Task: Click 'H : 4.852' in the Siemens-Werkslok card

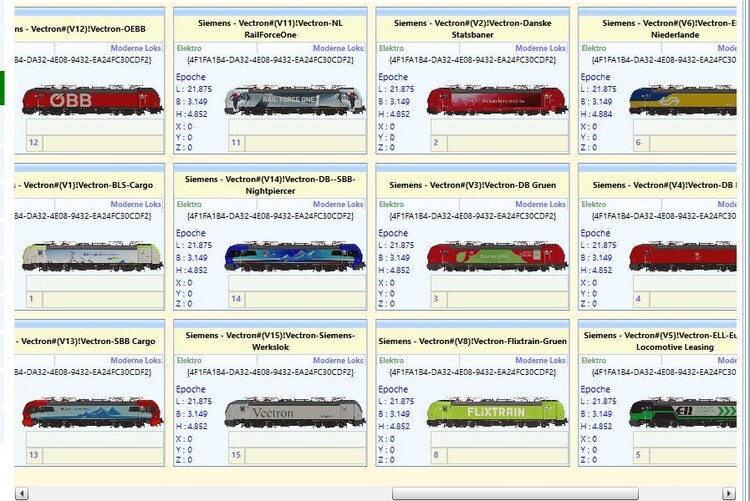Action: click(191, 426)
